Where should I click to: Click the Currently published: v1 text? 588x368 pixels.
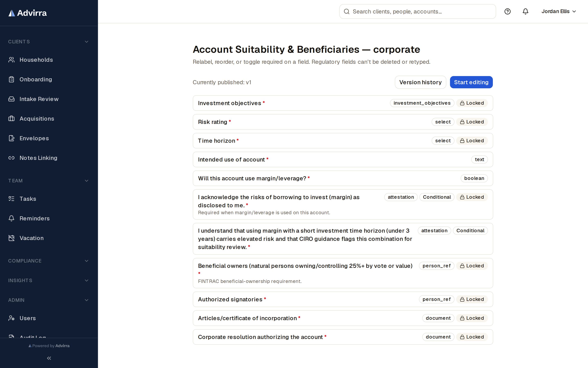[x=222, y=82]
